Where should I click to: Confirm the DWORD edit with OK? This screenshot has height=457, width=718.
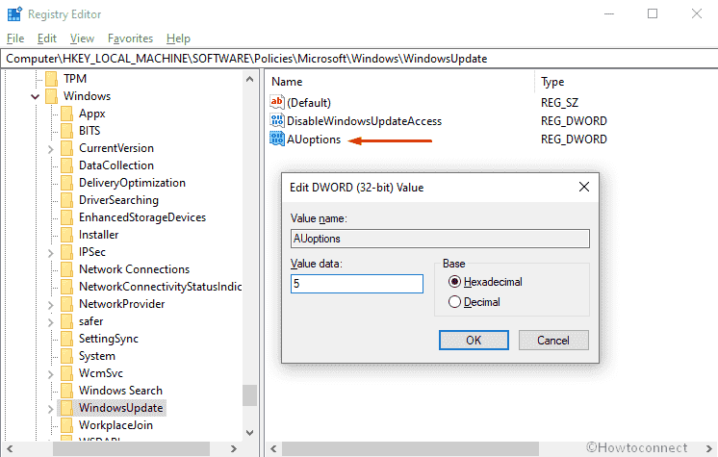[473, 340]
